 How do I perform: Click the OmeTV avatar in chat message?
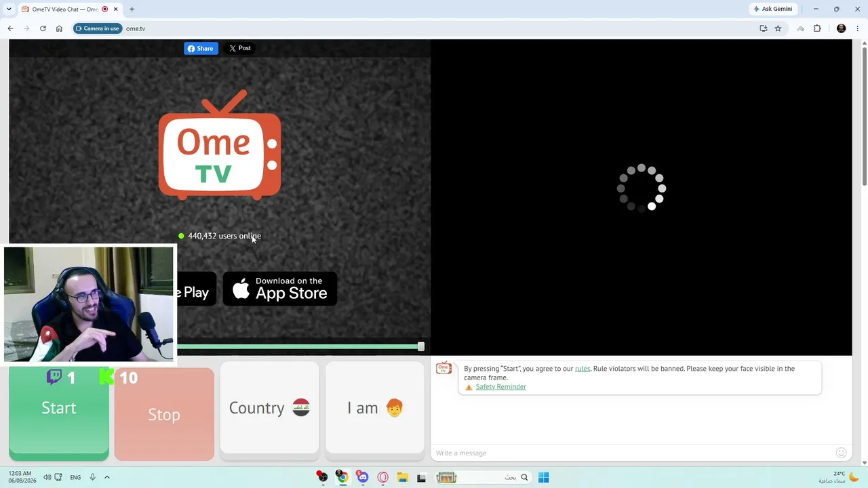click(x=443, y=368)
